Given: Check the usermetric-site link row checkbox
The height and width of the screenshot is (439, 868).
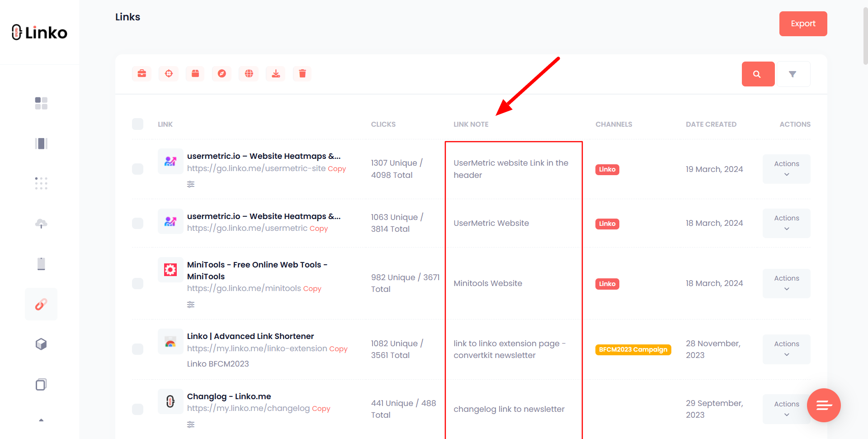Looking at the screenshot, I should [137, 169].
